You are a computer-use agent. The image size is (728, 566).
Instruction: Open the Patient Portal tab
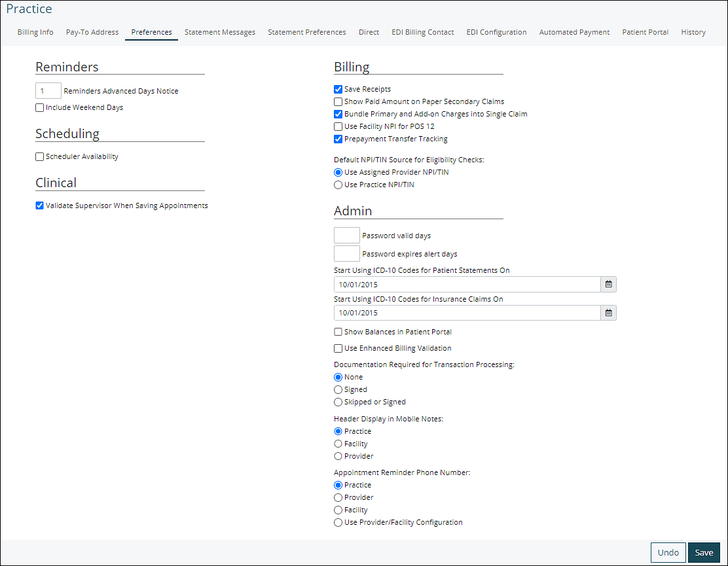pyautogui.click(x=645, y=32)
